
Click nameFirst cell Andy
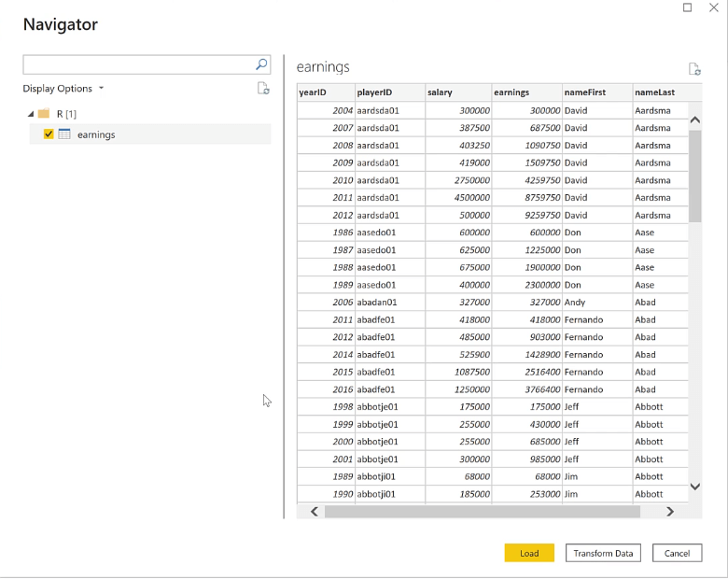pyautogui.click(x=597, y=302)
